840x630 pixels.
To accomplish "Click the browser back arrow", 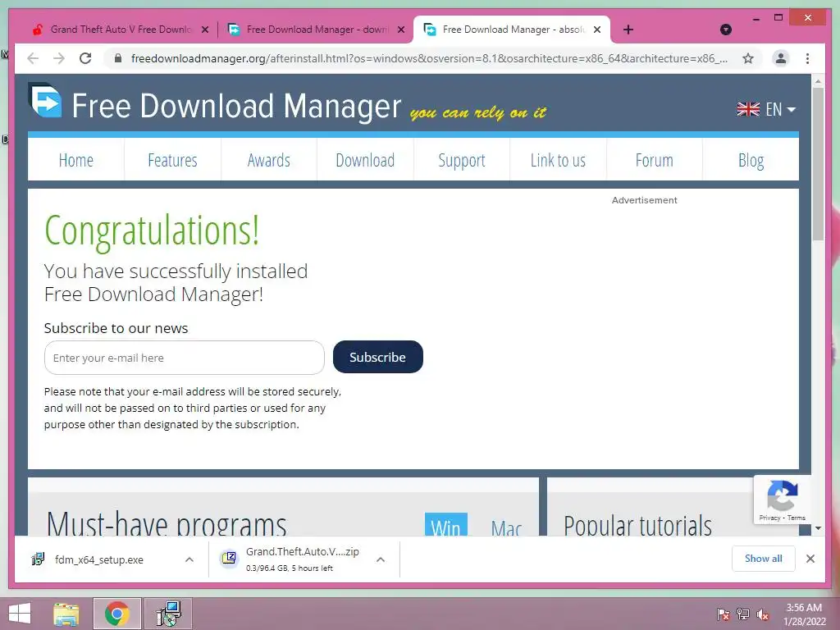I will tap(33, 58).
